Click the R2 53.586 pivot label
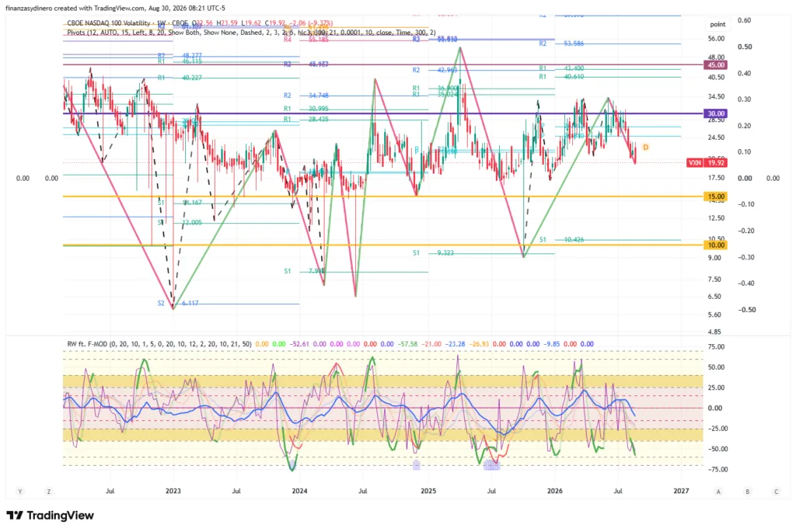This screenshot has width=796, height=532. coord(561,43)
